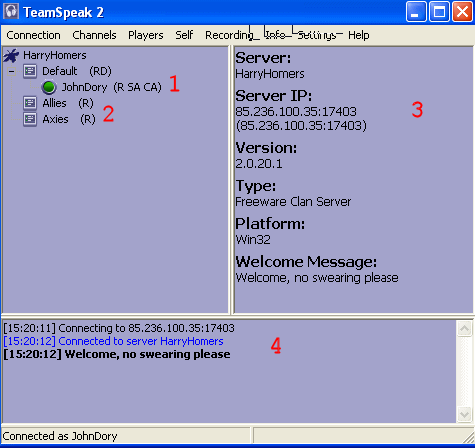The width and height of the screenshot is (475, 448).
Task: Click the window resize grip in status bar
Action: coord(468,437)
